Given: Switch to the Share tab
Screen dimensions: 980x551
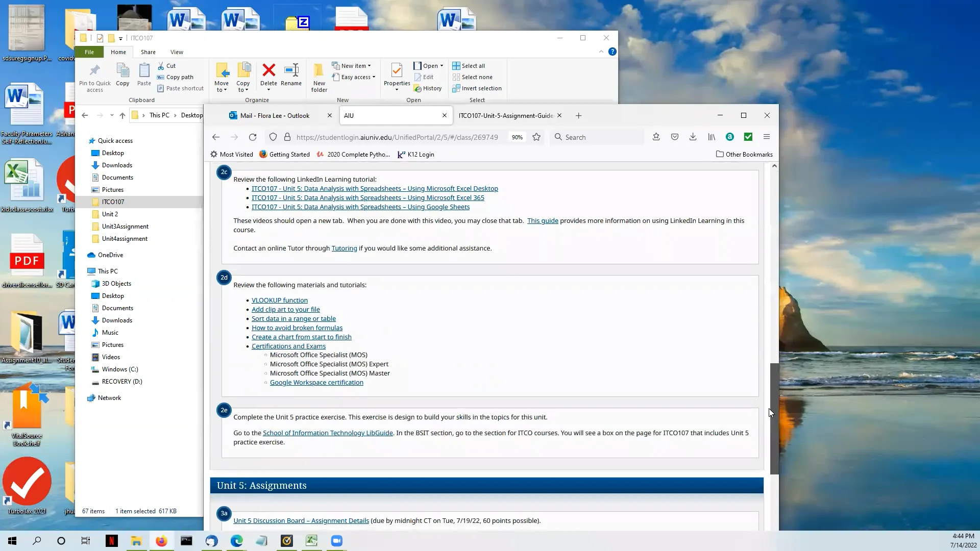Looking at the screenshot, I should pos(148,52).
